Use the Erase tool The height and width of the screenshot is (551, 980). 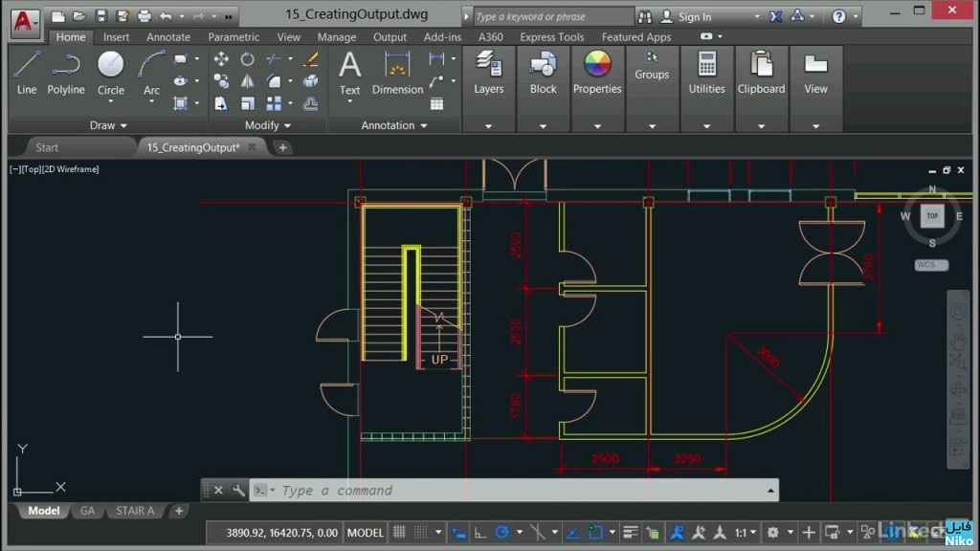pyautogui.click(x=311, y=59)
